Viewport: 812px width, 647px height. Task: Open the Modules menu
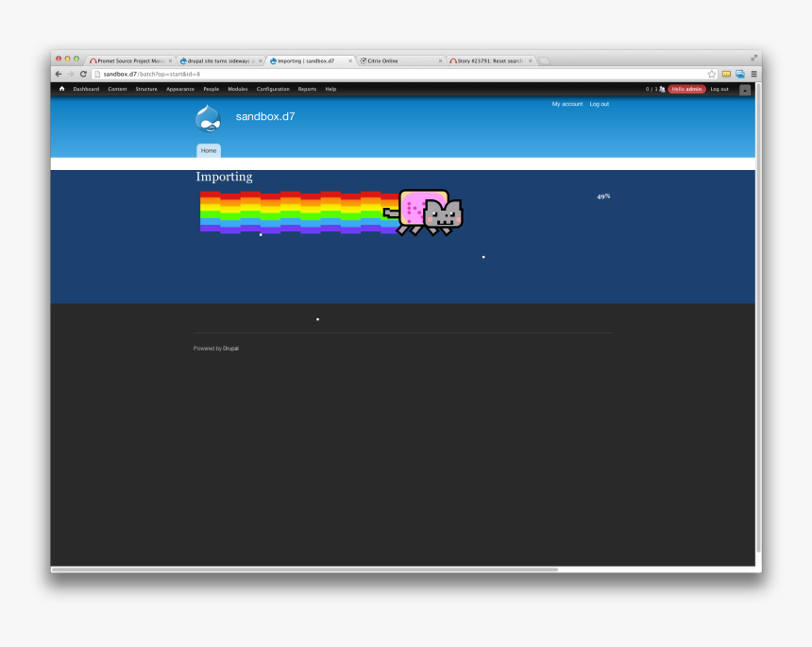point(237,89)
